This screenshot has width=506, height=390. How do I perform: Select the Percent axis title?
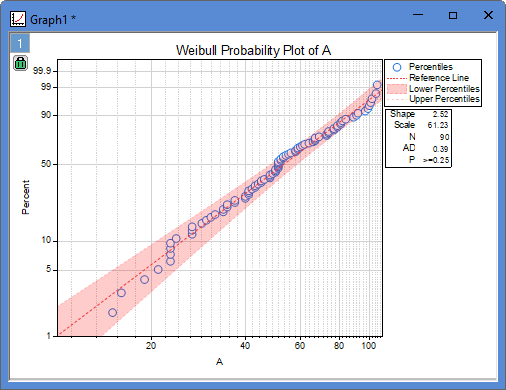pos(26,197)
